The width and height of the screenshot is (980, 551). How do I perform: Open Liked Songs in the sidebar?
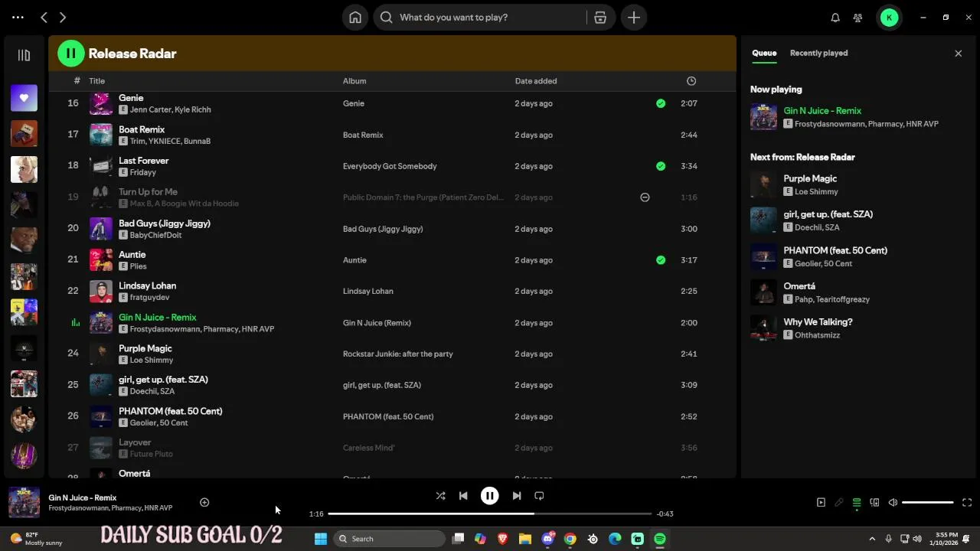click(x=24, y=98)
